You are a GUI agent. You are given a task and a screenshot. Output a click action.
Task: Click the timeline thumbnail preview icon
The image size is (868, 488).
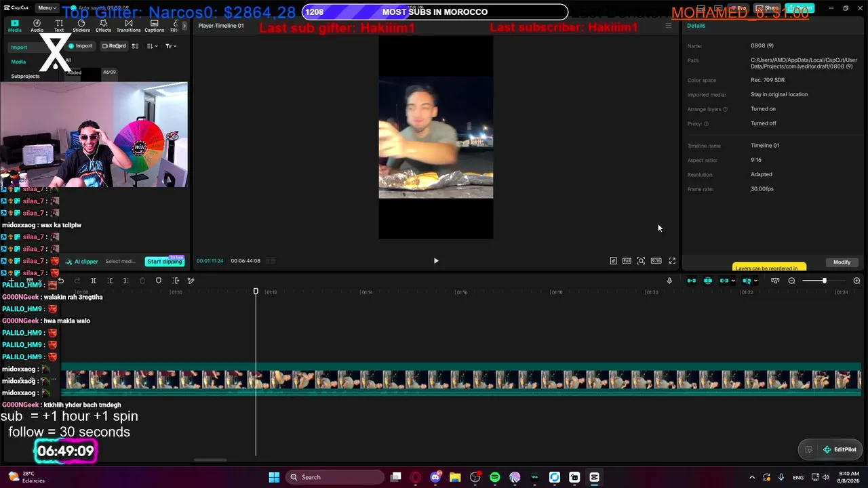[775, 281]
